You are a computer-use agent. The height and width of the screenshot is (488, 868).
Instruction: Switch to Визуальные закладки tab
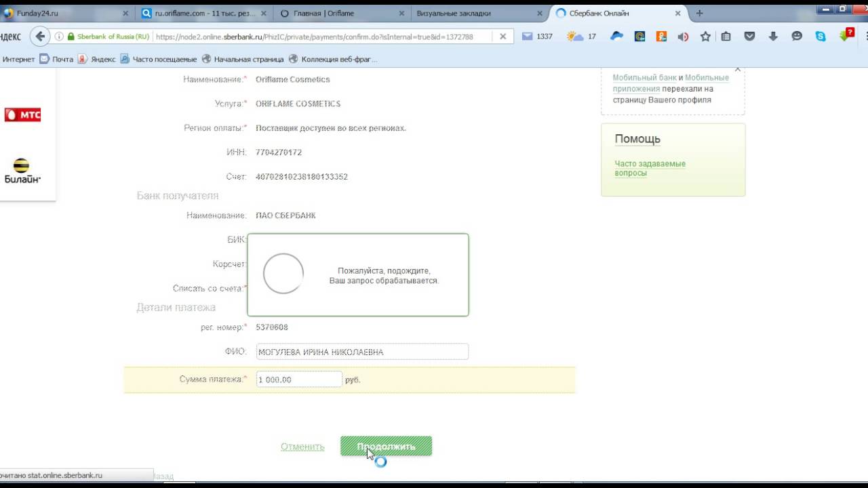pyautogui.click(x=479, y=14)
